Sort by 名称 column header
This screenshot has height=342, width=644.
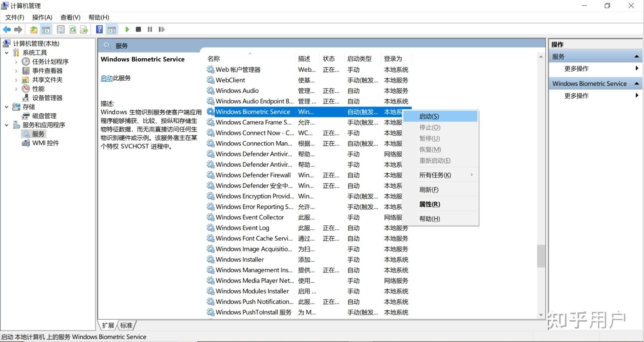(250, 58)
